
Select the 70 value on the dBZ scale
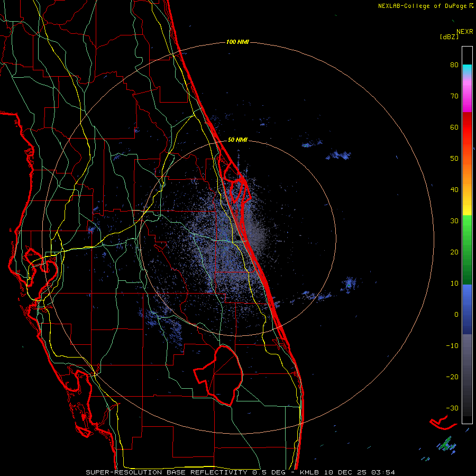pos(454,96)
